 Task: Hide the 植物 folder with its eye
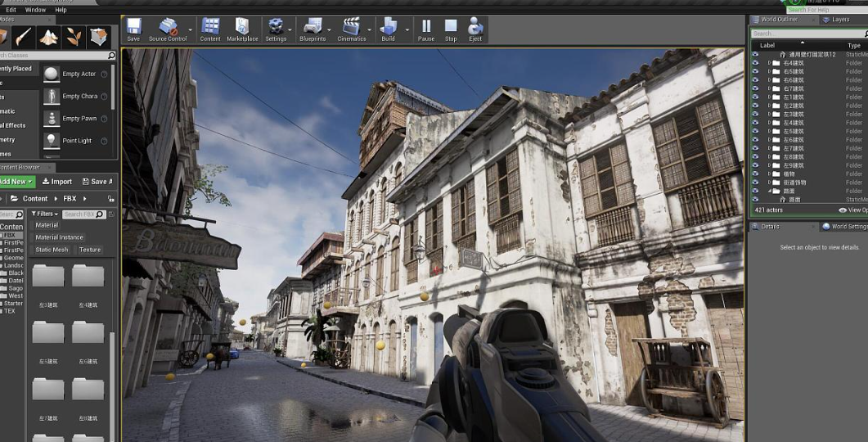click(x=755, y=174)
